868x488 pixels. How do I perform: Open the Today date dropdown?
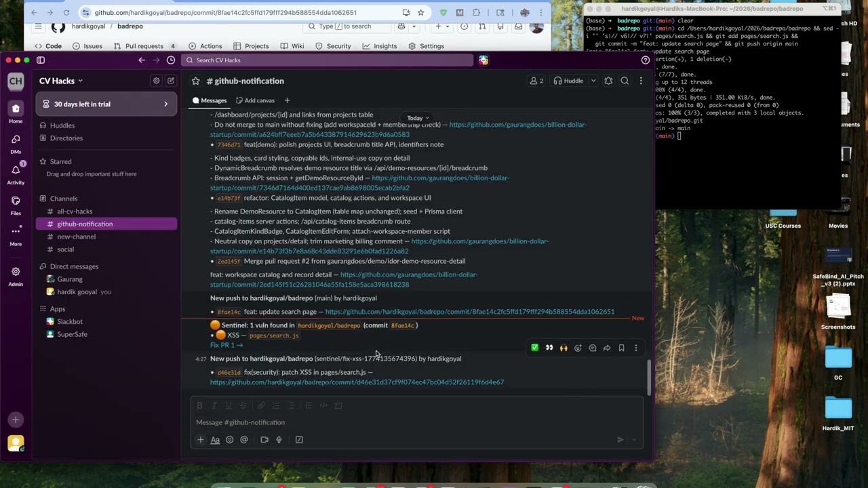(418, 118)
